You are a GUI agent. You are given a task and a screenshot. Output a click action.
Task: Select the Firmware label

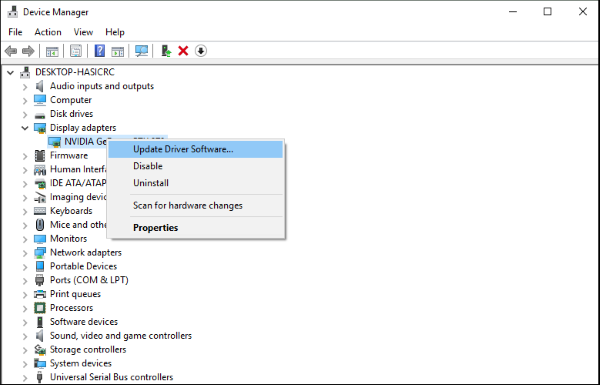69,155
